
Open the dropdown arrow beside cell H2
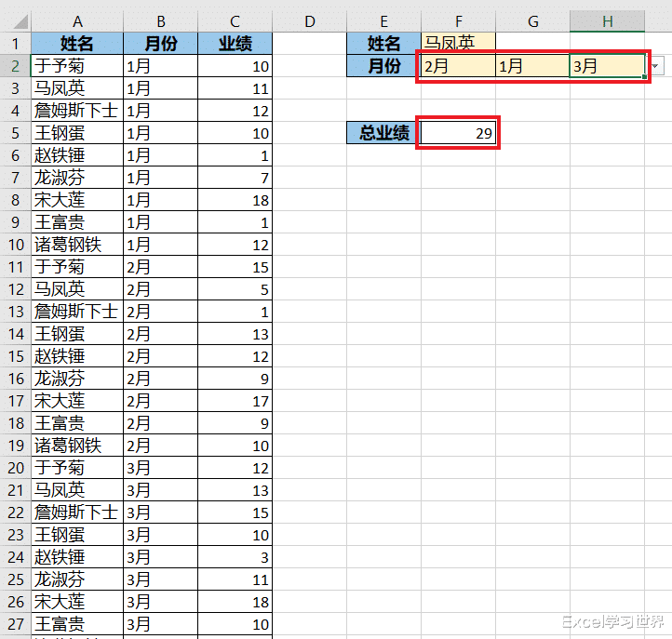click(x=655, y=66)
